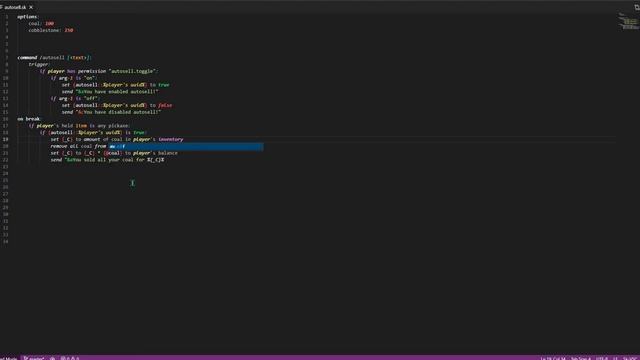Click the line and column indicator in status bar
The width and height of the screenshot is (640, 360).
[x=553, y=358]
